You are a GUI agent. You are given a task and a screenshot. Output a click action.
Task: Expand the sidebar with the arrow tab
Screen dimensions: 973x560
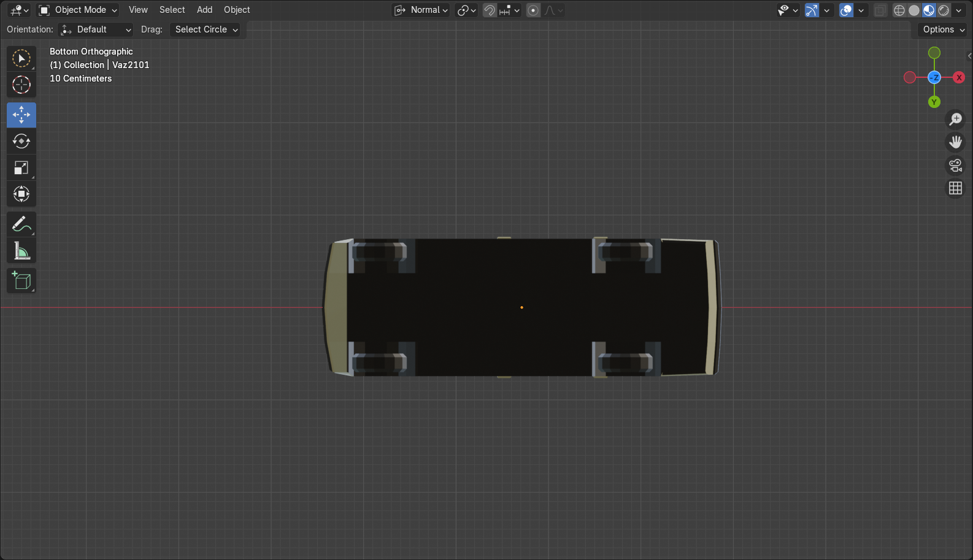click(x=969, y=56)
